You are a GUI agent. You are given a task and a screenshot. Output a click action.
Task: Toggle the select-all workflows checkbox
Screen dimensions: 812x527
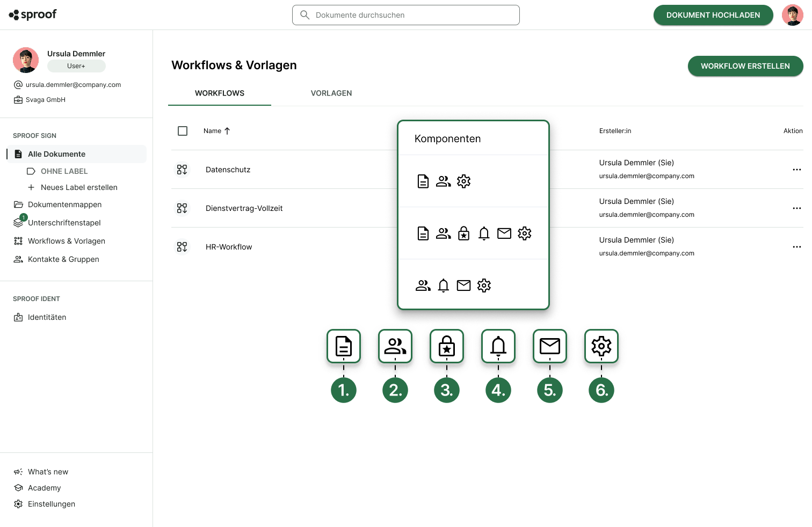pos(183,131)
